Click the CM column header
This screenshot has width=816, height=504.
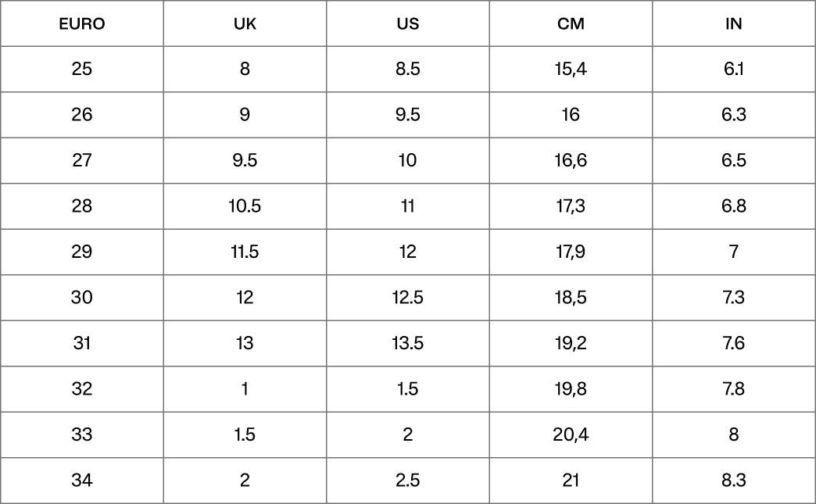pos(571,24)
